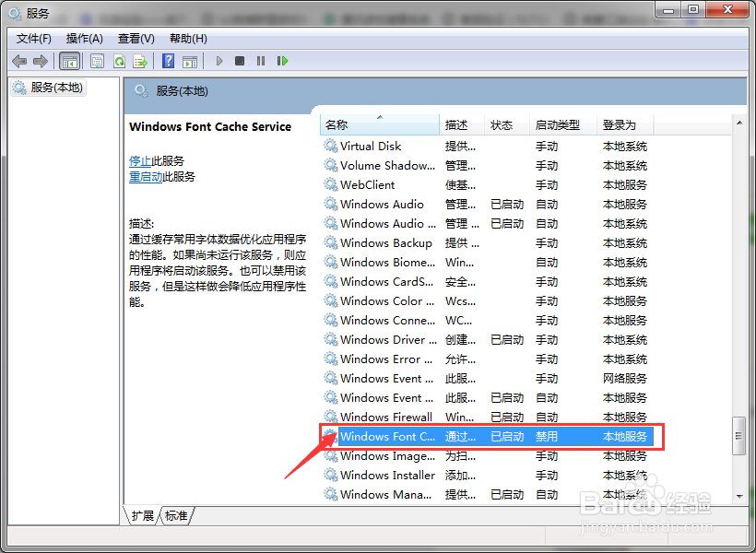Sort by the 启动类型 column header
The width and height of the screenshot is (756, 553).
click(563, 124)
